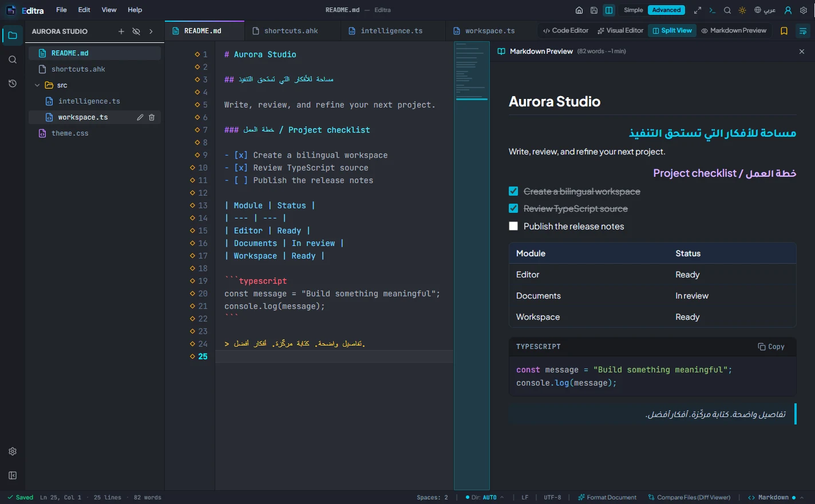The height and width of the screenshot is (504, 815).
Task: Click the Editra logo icon
Action: (11, 10)
